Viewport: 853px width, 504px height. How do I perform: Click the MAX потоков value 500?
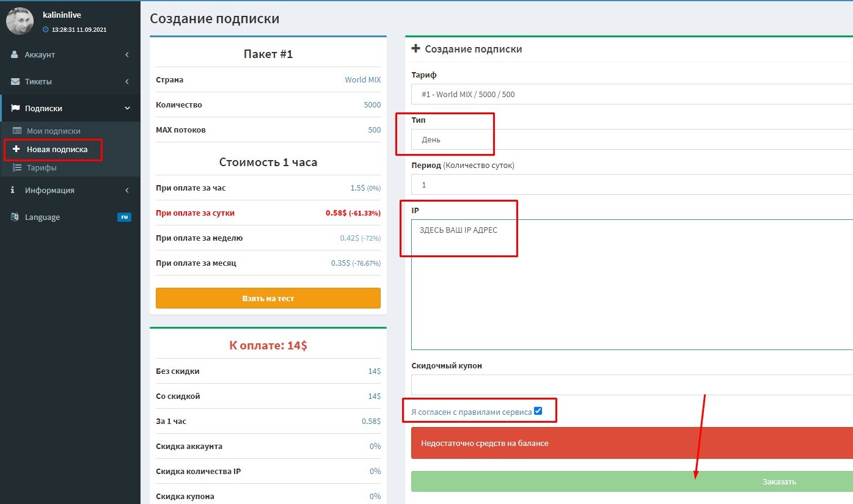pos(374,130)
